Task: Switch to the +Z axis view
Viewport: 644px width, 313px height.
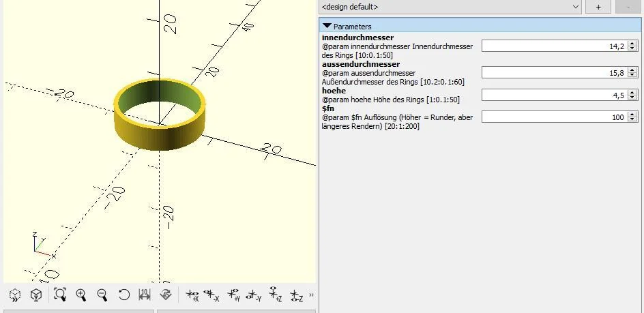Action: (275, 295)
